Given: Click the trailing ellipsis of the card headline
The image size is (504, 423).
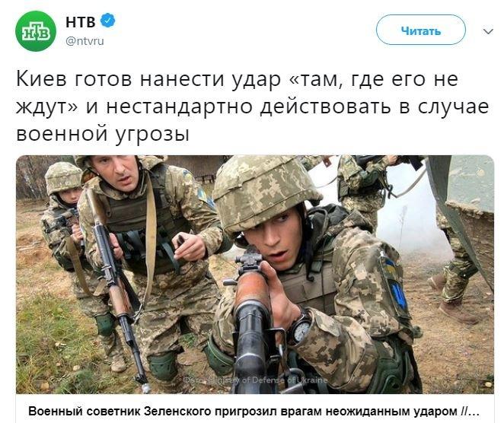Looking at the screenshot, I should click(x=475, y=412).
